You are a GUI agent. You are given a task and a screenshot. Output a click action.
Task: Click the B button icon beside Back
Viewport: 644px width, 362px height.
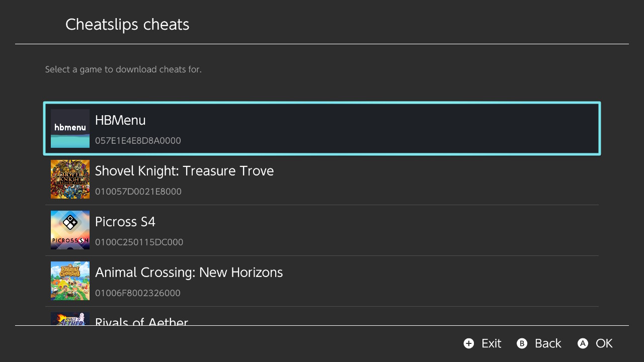pos(522,343)
